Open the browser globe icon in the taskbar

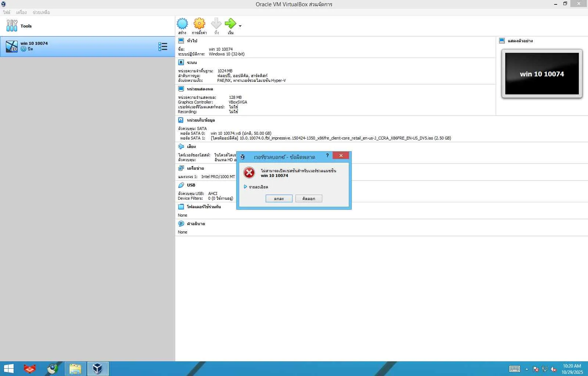coord(53,369)
